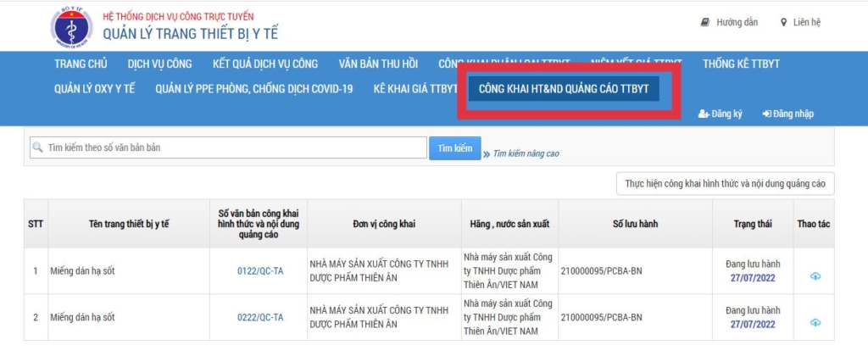868x356 pixels.
Task: Click the download icon in row 2
Action: pyautogui.click(x=815, y=322)
